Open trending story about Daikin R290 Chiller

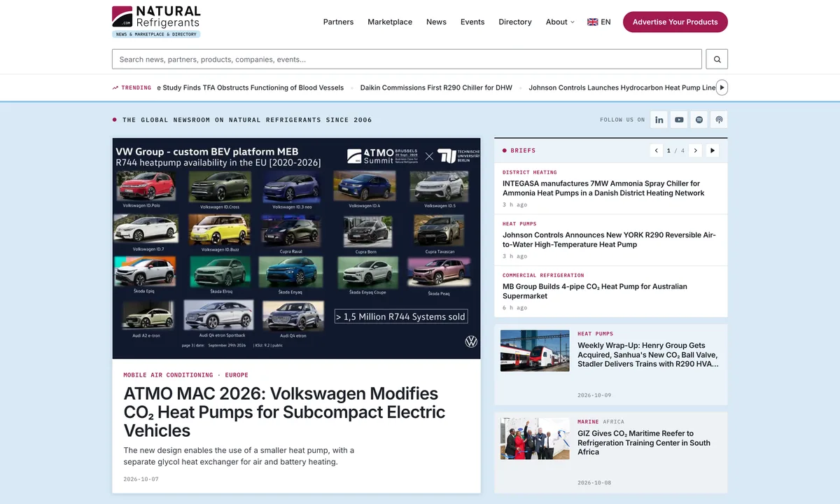pyautogui.click(x=436, y=87)
